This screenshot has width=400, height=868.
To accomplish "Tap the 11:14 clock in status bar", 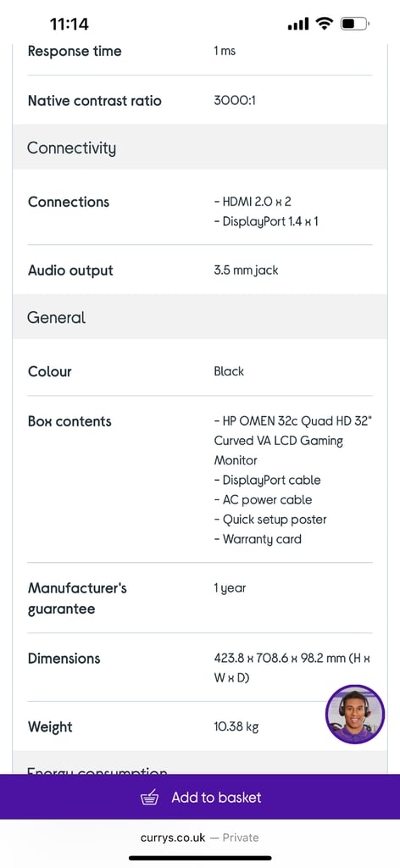I will pos(69,25).
